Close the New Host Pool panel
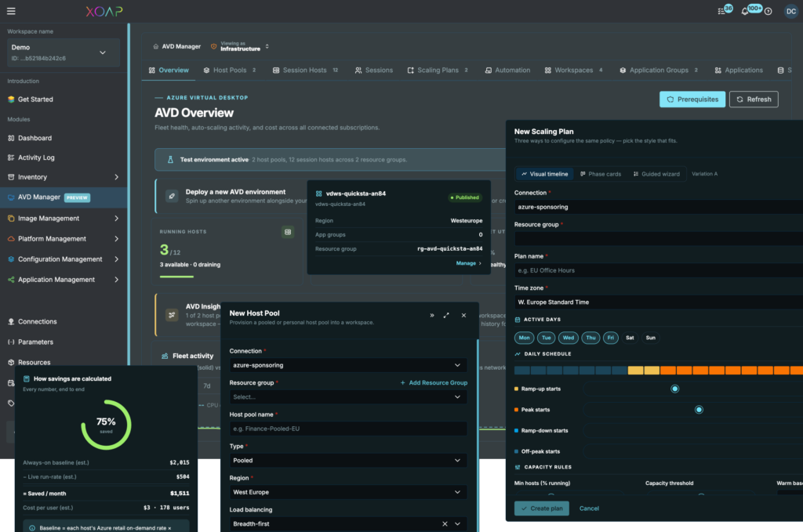 tap(463, 316)
